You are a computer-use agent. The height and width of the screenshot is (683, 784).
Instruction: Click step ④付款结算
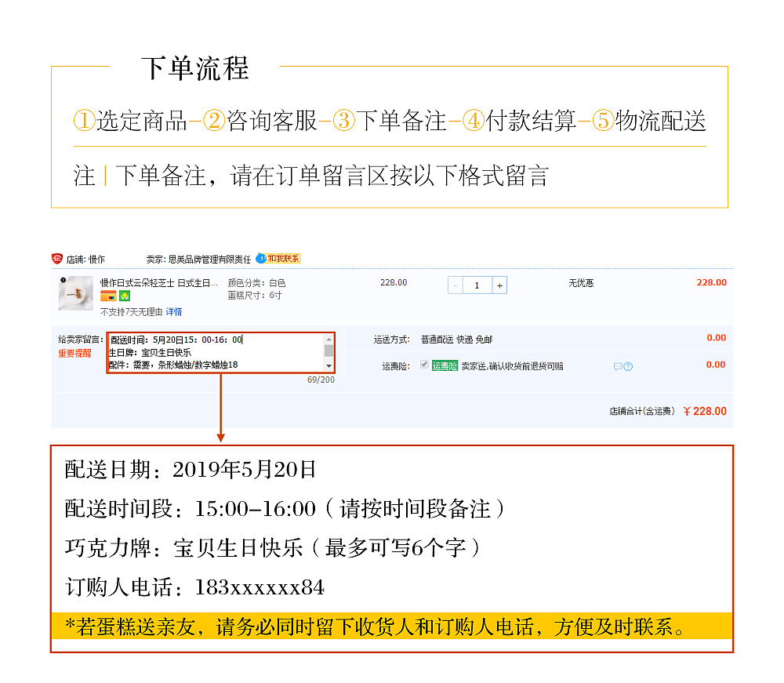tap(520, 121)
